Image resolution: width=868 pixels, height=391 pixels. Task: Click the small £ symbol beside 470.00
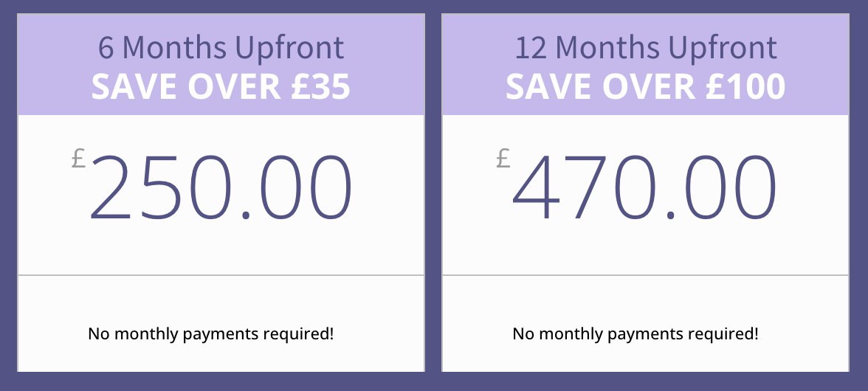[503, 158]
